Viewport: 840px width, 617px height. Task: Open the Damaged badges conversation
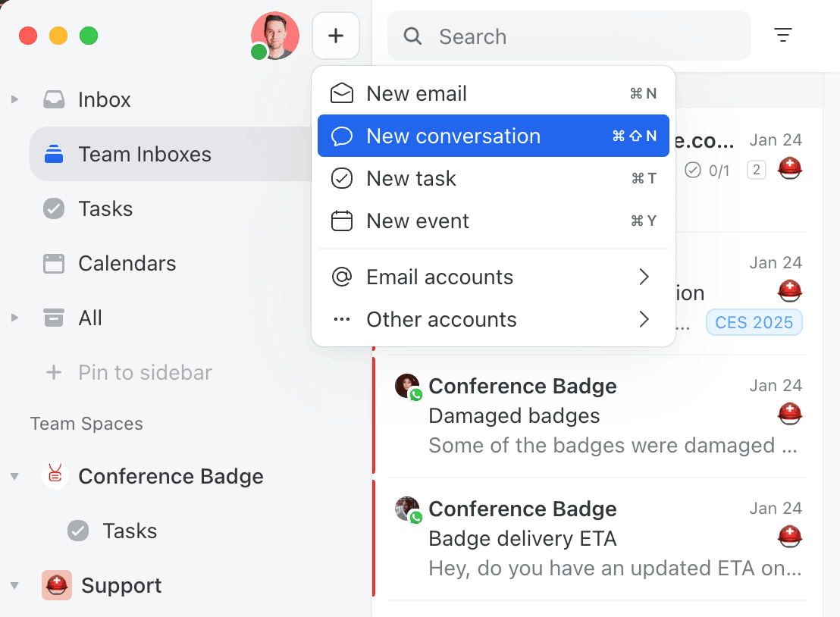597,416
